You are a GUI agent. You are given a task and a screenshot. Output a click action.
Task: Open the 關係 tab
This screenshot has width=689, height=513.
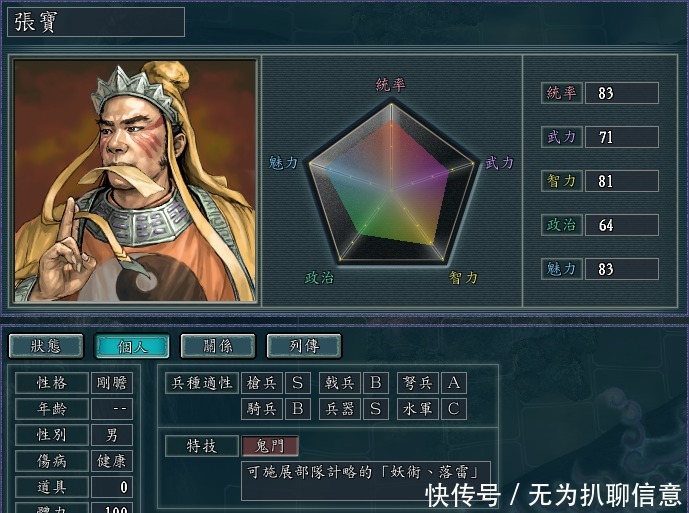[218, 346]
